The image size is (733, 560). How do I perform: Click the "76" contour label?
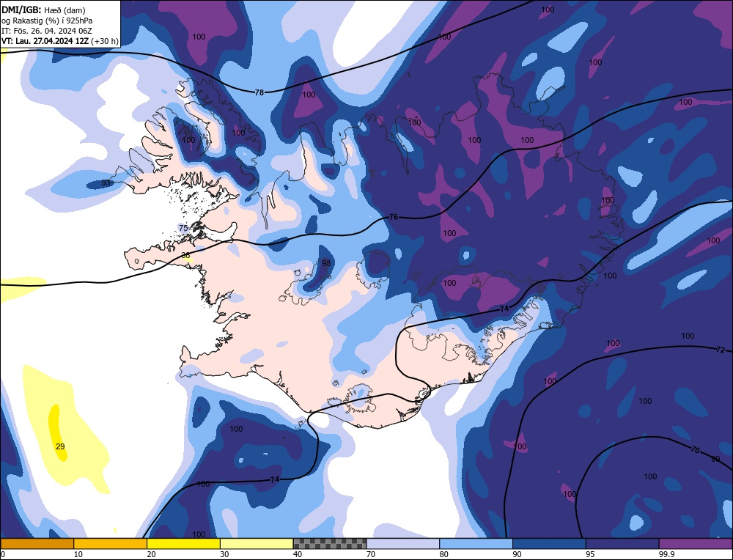coord(394,217)
